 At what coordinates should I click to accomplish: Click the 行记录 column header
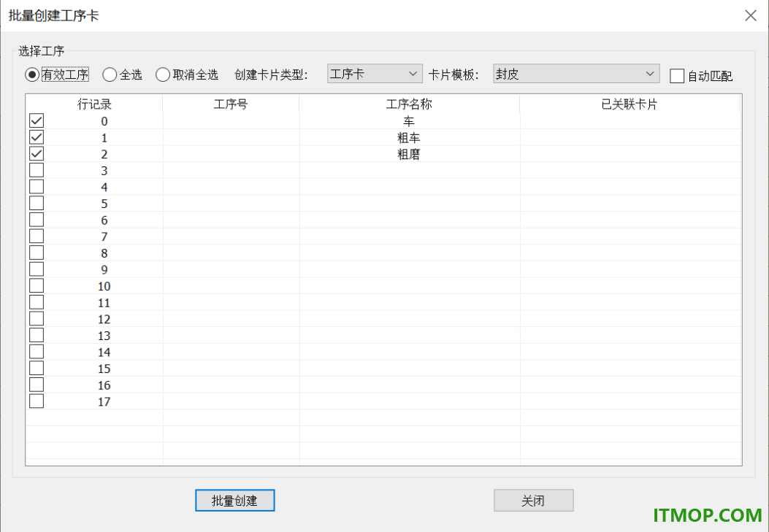point(94,104)
